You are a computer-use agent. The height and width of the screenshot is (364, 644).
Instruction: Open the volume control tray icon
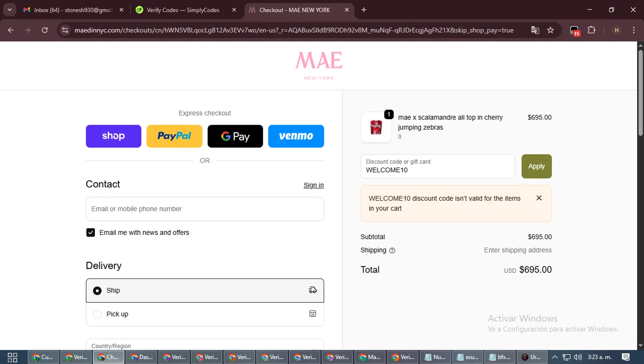pyautogui.click(x=578, y=357)
